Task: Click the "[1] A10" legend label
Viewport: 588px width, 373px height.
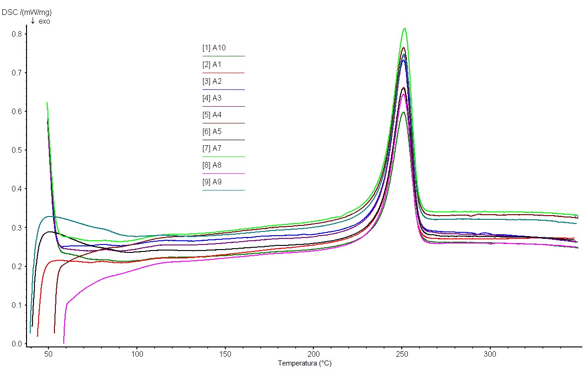Action: (214, 48)
